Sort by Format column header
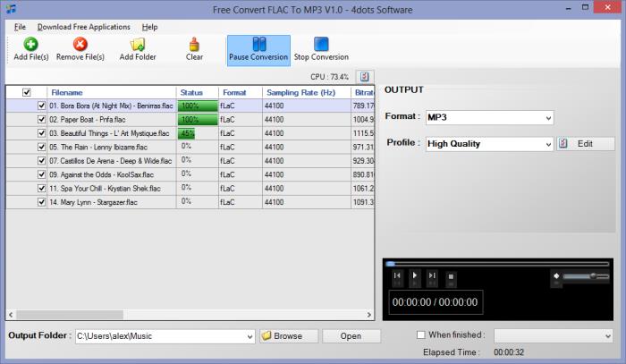The width and height of the screenshot is (626, 364). click(241, 93)
